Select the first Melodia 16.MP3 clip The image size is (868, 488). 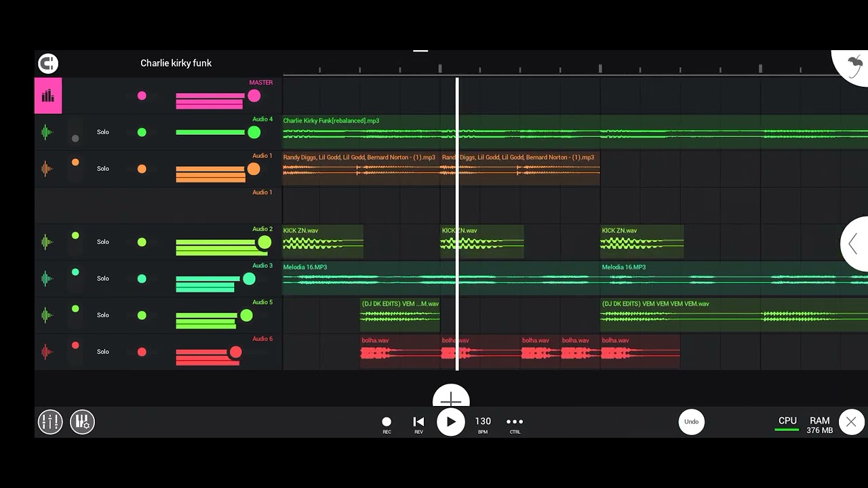click(441, 279)
